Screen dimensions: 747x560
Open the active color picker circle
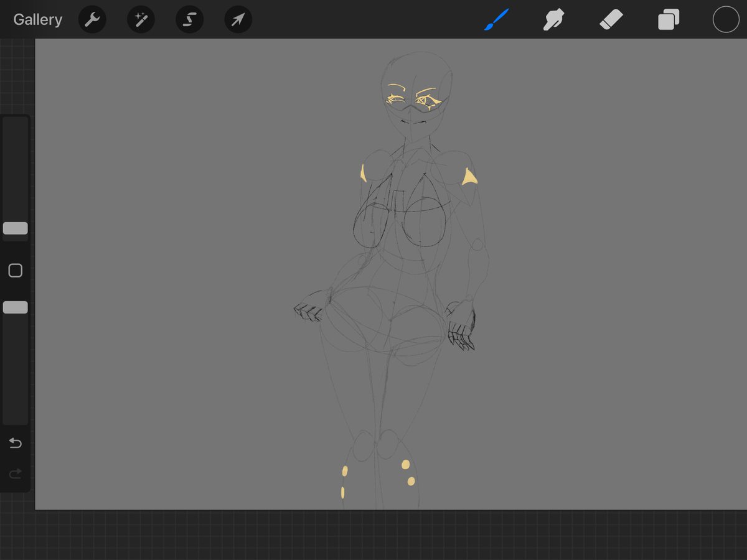(726, 20)
